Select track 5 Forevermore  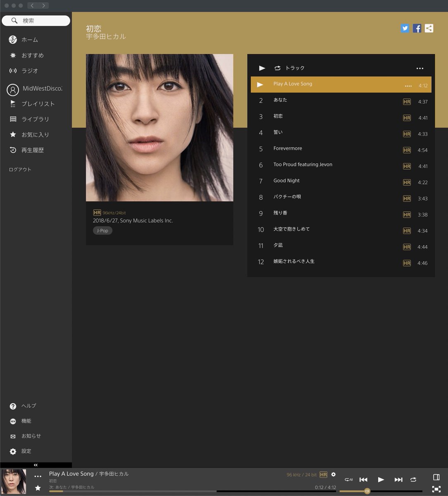[x=341, y=149]
